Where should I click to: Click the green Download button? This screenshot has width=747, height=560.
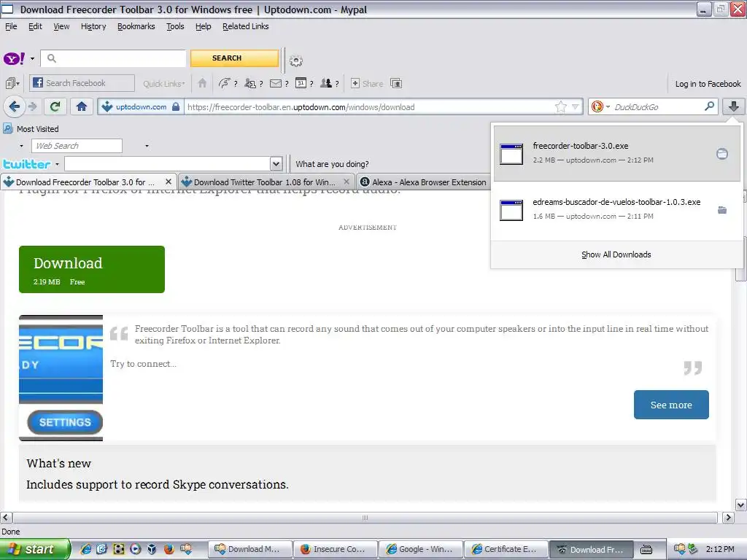92,270
